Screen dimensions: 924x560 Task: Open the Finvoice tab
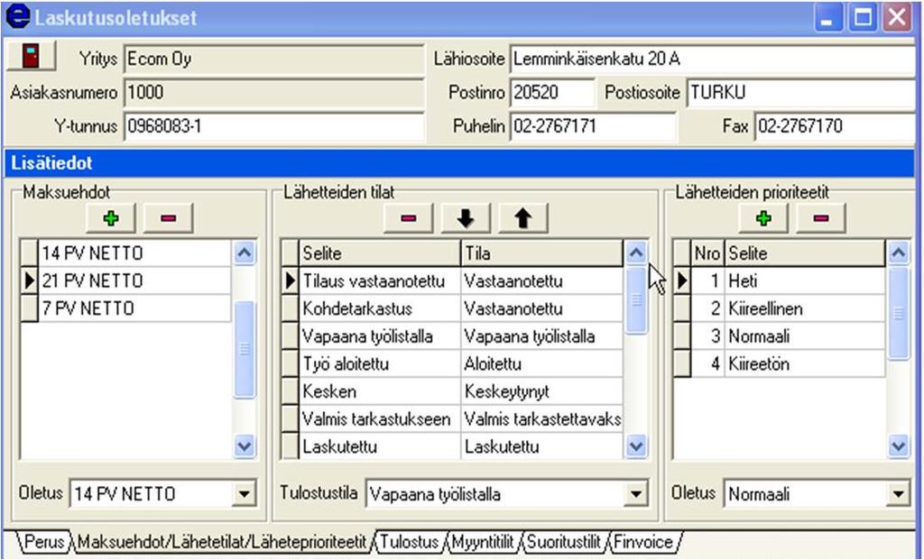(x=642, y=542)
